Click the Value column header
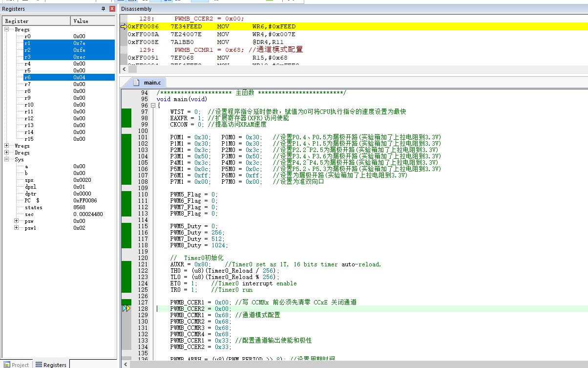Screen dimensions: 588x368 tap(93, 21)
